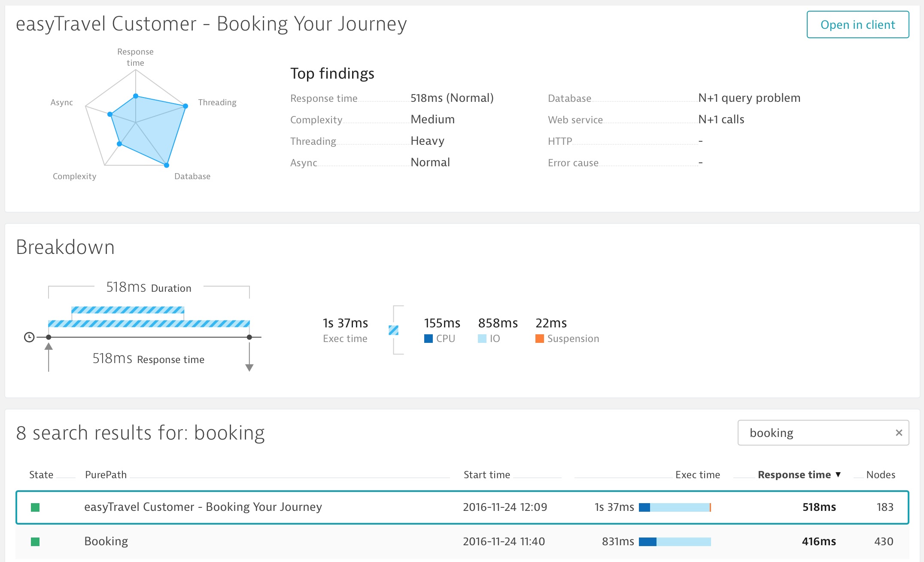Click the exec time bar of easyTravel row
The image size is (924, 562).
click(675, 507)
